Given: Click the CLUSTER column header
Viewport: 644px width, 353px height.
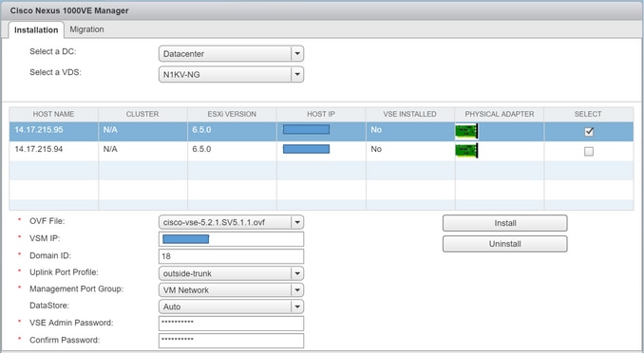Looking at the screenshot, I should pos(142,114).
